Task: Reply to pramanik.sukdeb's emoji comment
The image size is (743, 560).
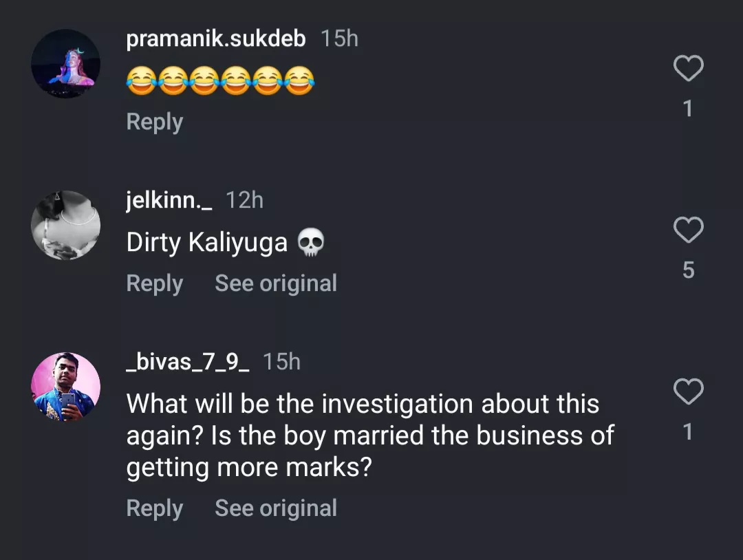Action: 155,122
